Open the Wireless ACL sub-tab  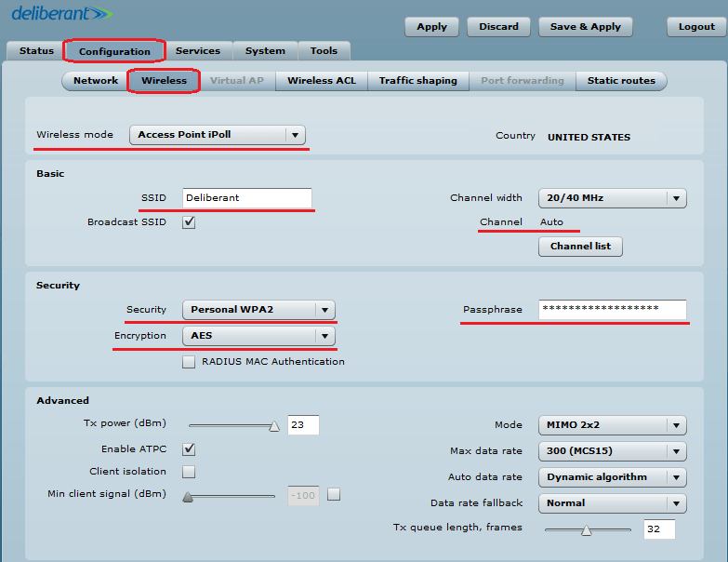pos(322,81)
